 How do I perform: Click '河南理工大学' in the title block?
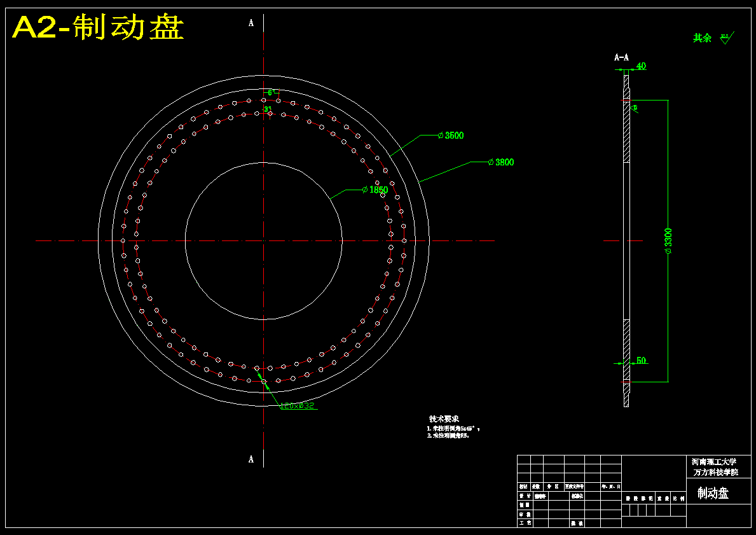[x=714, y=462]
